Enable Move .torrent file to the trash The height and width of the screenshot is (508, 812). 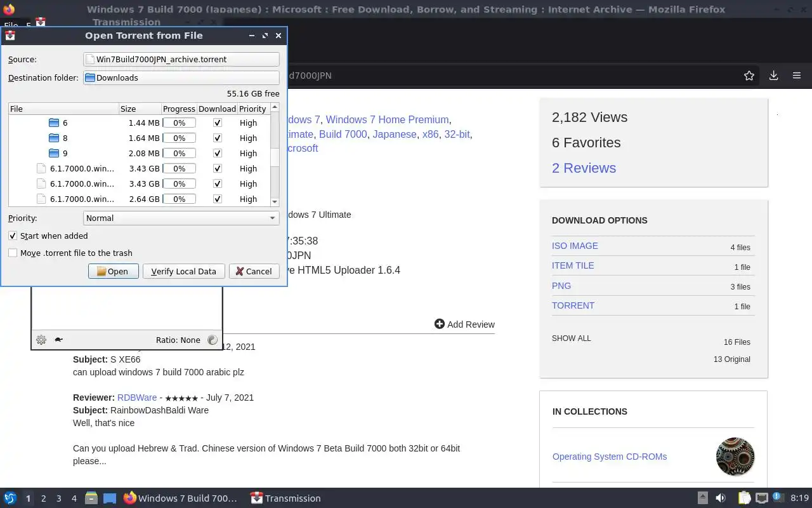pyautogui.click(x=13, y=253)
